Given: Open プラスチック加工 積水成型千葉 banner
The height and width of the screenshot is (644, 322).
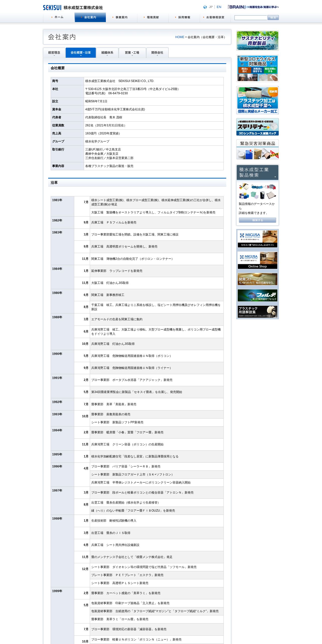Looking at the screenshot, I should pos(258,100).
